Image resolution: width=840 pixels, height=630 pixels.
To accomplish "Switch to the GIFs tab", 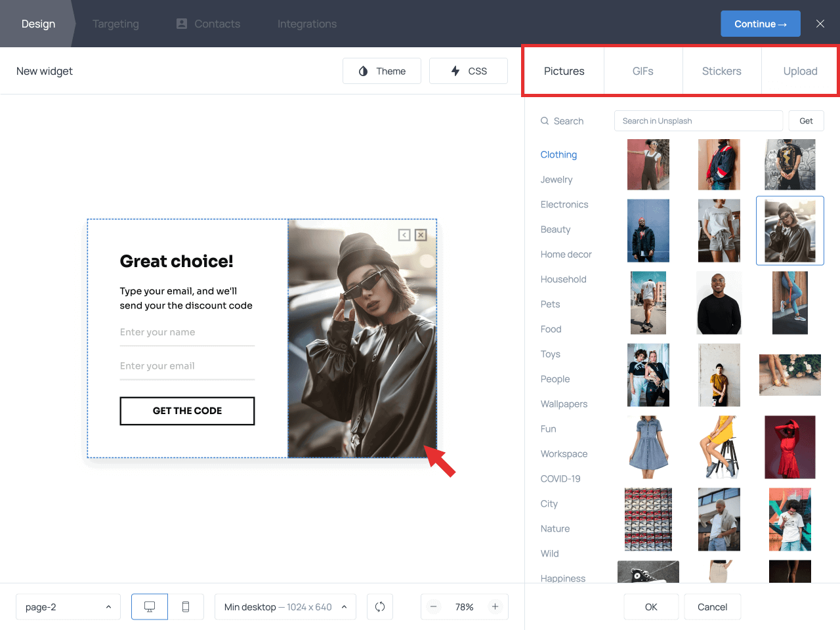I will (x=643, y=71).
